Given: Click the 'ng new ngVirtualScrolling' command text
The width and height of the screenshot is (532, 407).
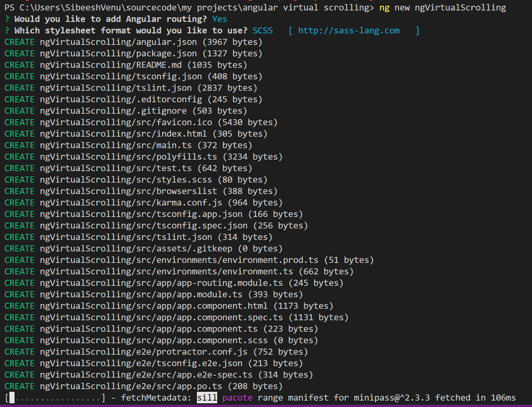Looking at the screenshot, I should (442, 8).
